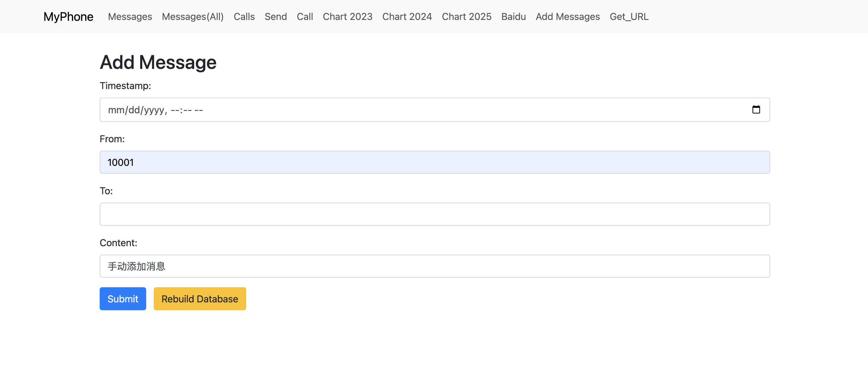
Task: Open the calendar picker icon in Timestamp
Action: tap(756, 109)
